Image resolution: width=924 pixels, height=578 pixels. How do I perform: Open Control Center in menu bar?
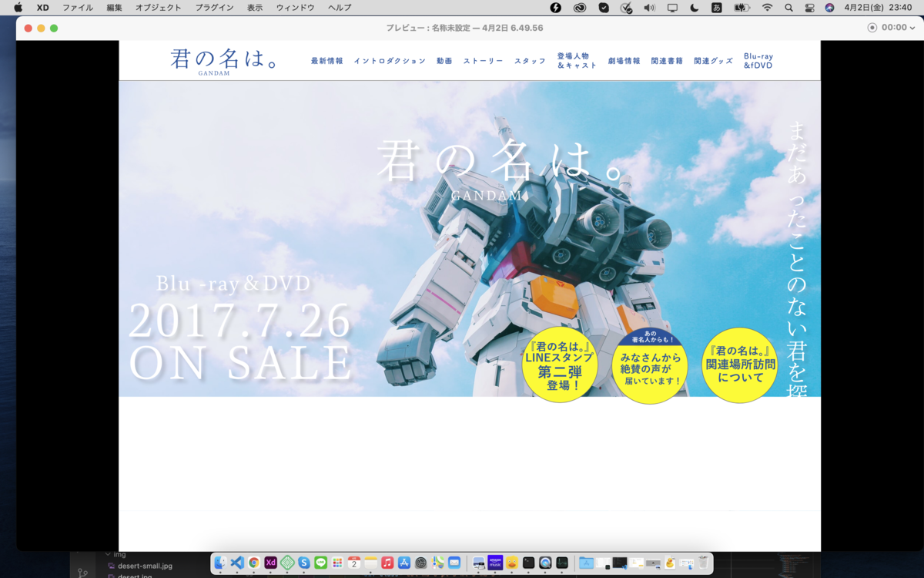(809, 7)
